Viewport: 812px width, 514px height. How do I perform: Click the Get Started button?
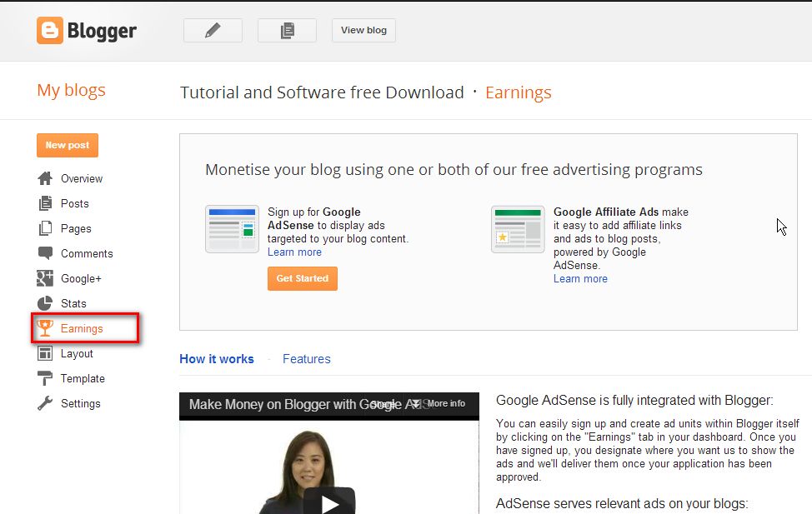tap(303, 278)
